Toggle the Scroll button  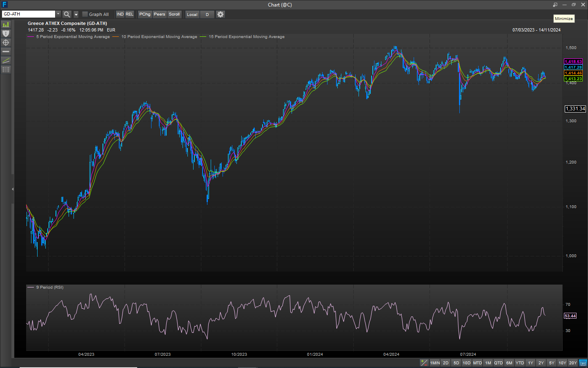(174, 14)
